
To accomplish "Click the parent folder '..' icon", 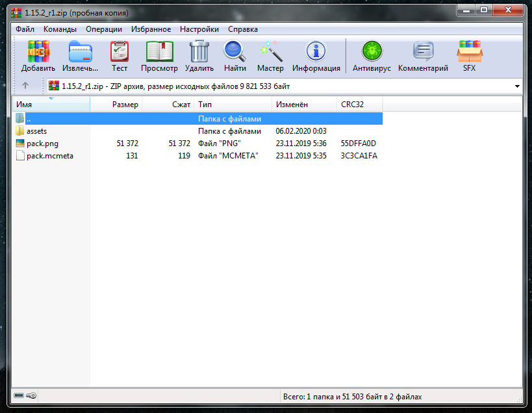I will tap(20, 118).
